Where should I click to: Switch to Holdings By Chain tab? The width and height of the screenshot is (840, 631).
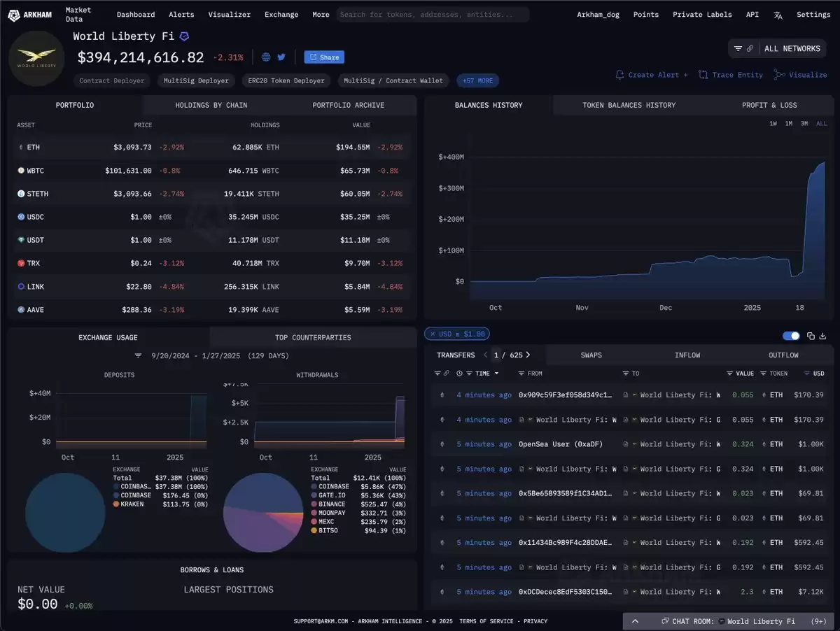[x=211, y=105]
